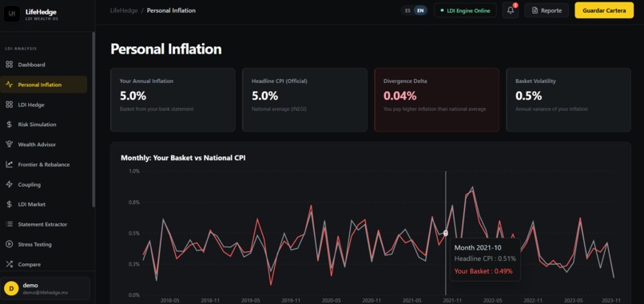This screenshot has height=304, width=644.
Task: Click the 2023-11 x-axis label
Action: tap(610, 301)
